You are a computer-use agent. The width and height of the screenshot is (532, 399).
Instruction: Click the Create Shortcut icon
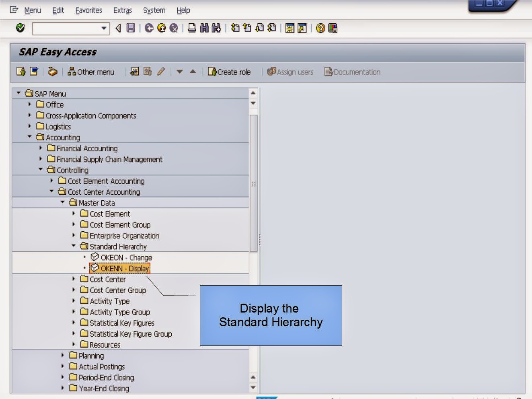click(x=302, y=28)
